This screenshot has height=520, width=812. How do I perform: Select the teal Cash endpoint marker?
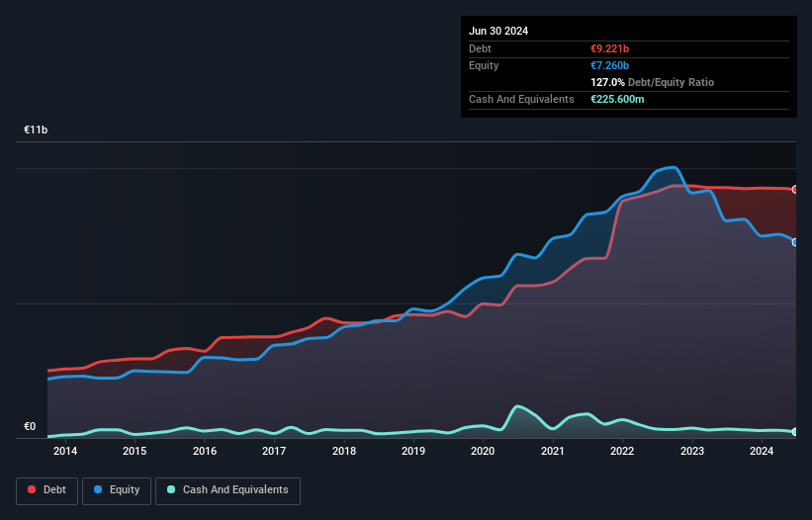795,432
